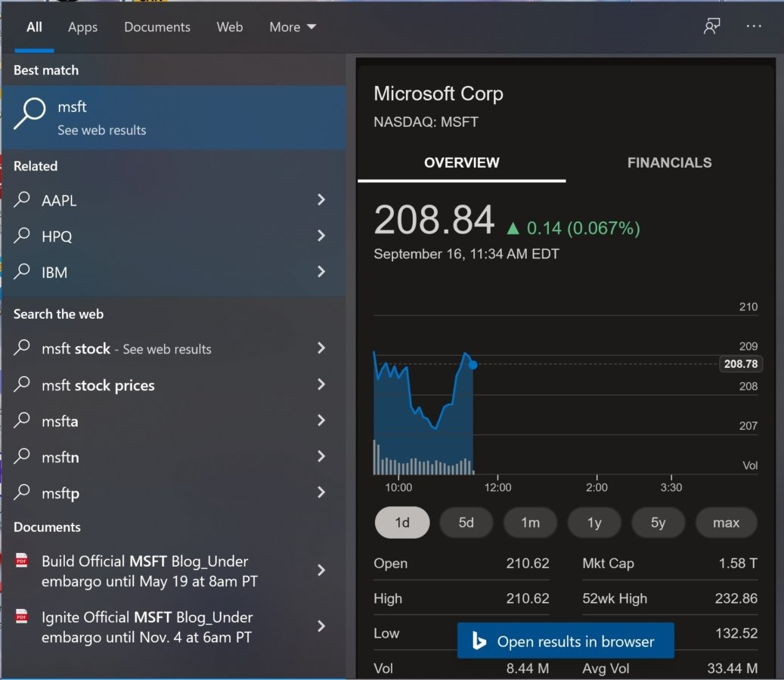Open the More filter dropdown

(293, 27)
